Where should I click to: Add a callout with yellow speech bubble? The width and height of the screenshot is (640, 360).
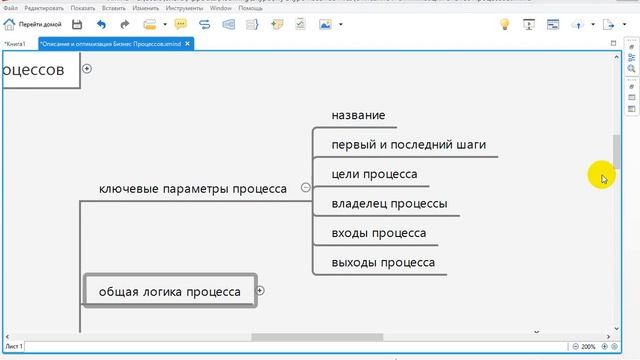[x=180, y=24]
